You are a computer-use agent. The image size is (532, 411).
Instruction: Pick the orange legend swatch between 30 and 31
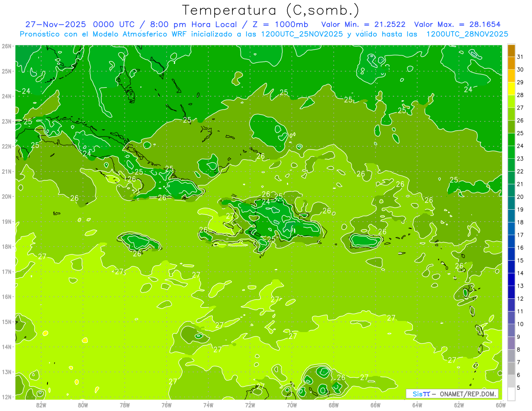(511, 63)
